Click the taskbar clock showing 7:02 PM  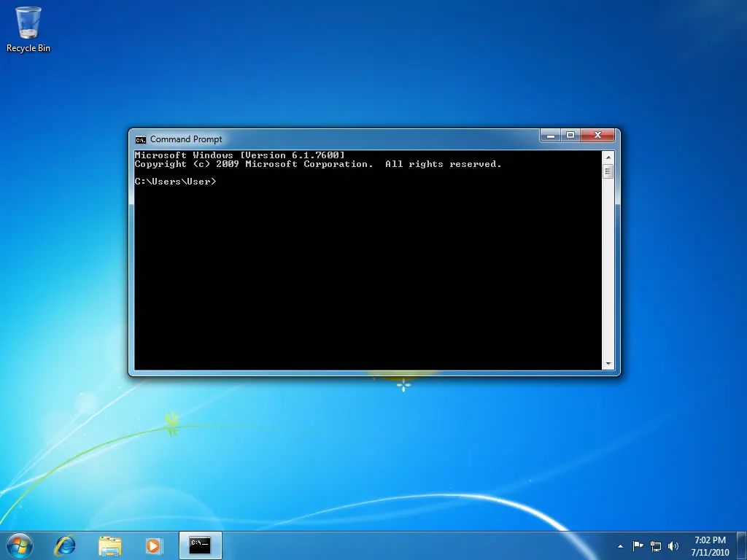[x=710, y=545]
